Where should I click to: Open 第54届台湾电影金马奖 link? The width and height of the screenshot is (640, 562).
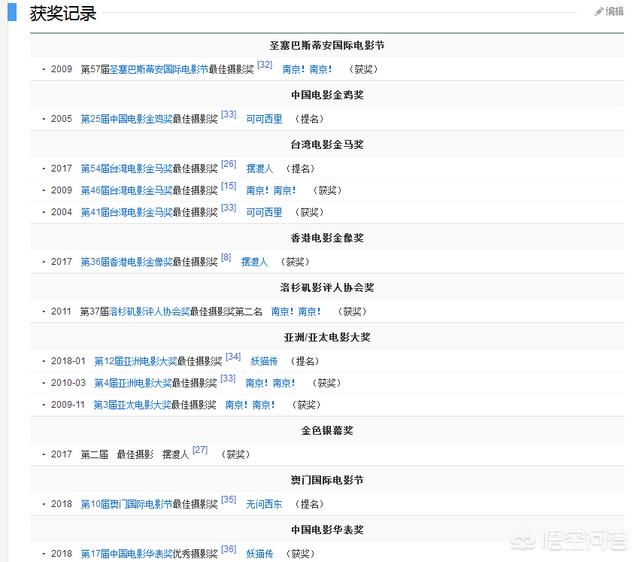coord(126,168)
